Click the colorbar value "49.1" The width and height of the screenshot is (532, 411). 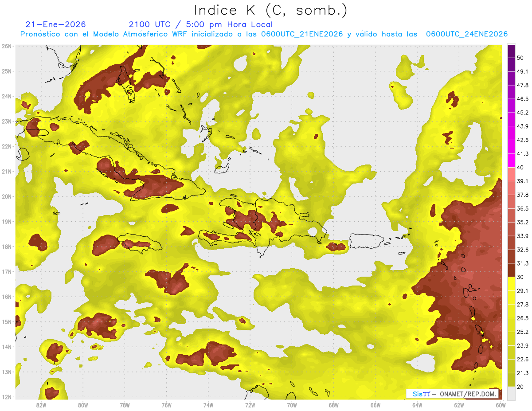522,71
